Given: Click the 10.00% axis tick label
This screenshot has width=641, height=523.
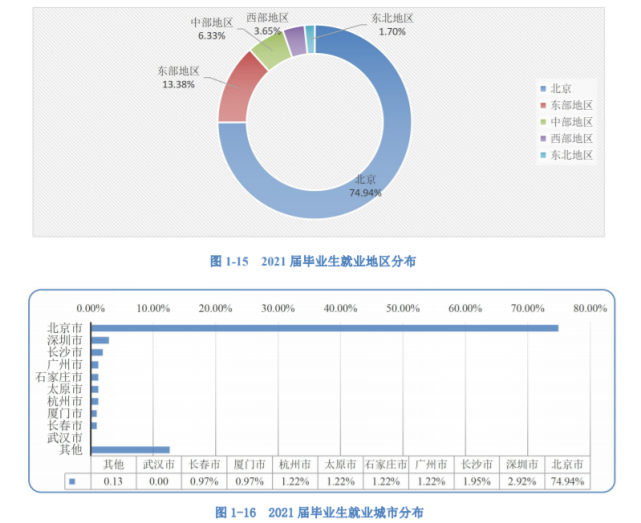Looking at the screenshot, I should (x=153, y=308).
